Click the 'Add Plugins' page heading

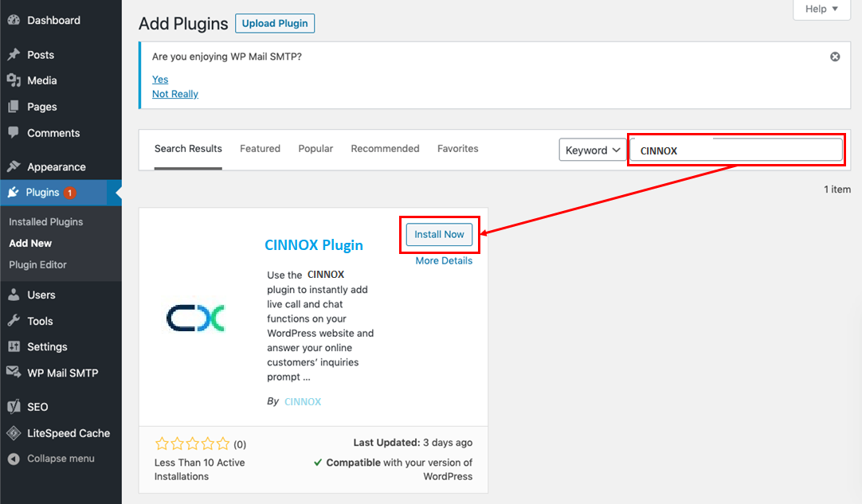pos(183,24)
